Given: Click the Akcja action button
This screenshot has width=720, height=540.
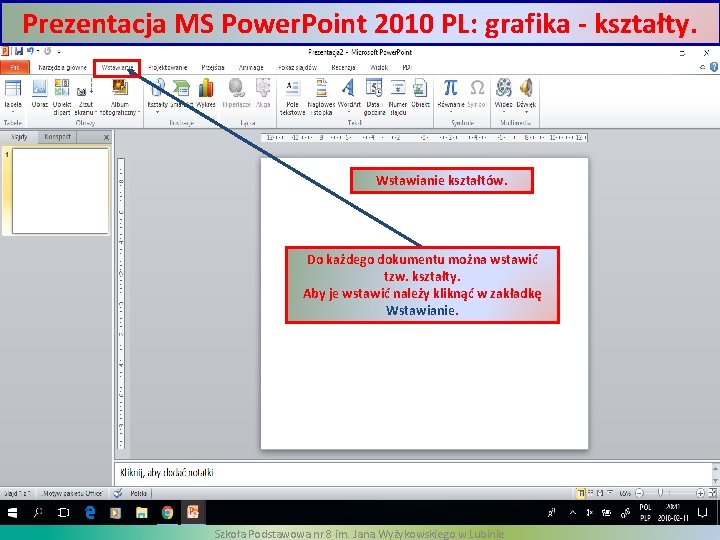Looking at the screenshot, I should coord(263,94).
